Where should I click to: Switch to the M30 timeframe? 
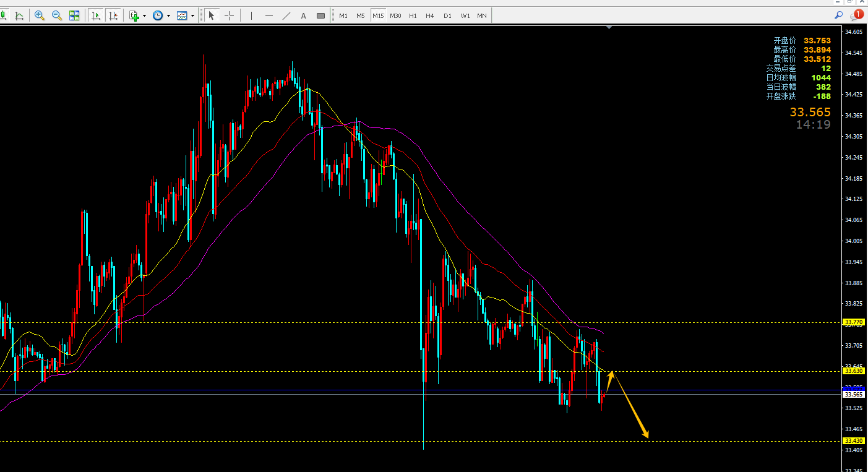396,15
